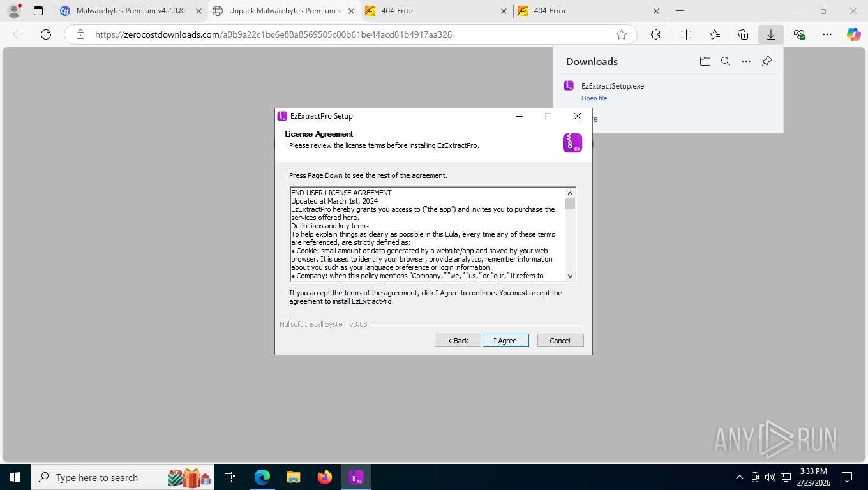Refresh the current page
Screen dimensions: 868x490
pyautogui.click(x=46, y=34)
